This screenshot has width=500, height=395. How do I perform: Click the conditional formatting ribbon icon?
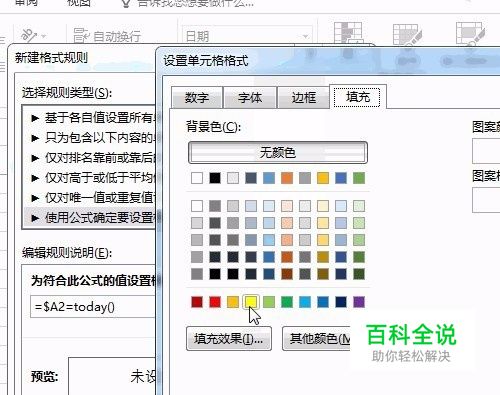[348, 33]
